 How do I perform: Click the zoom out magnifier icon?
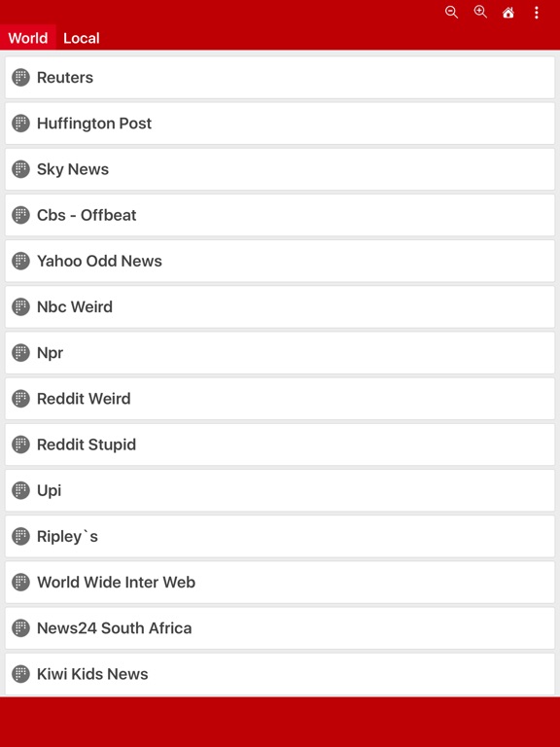(451, 13)
